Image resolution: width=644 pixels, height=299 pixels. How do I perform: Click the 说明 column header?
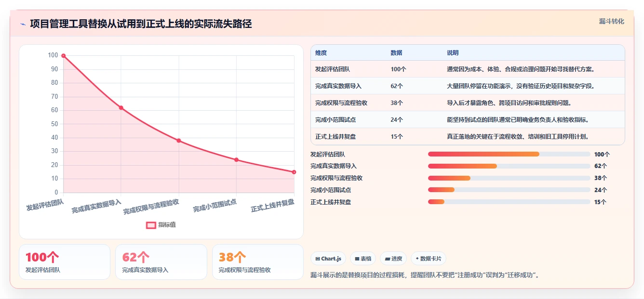453,53
